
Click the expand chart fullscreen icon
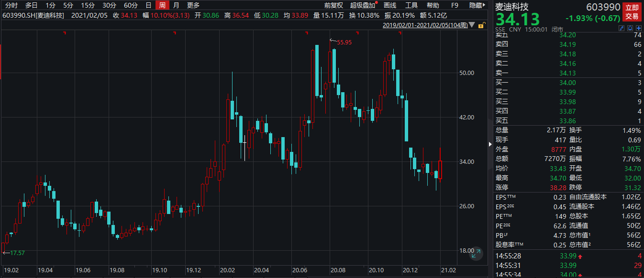(x=476, y=254)
